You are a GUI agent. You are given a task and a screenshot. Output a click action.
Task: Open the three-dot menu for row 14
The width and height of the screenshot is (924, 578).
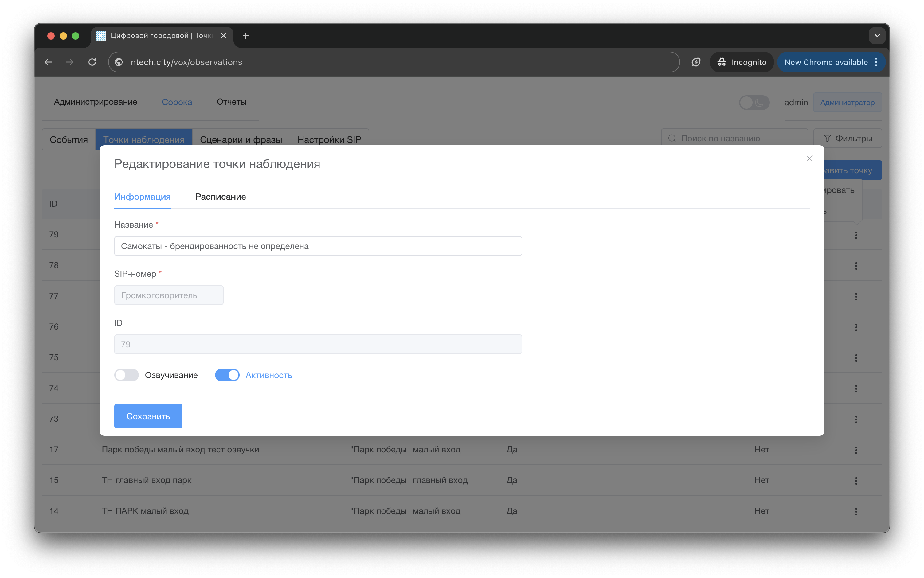856,511
